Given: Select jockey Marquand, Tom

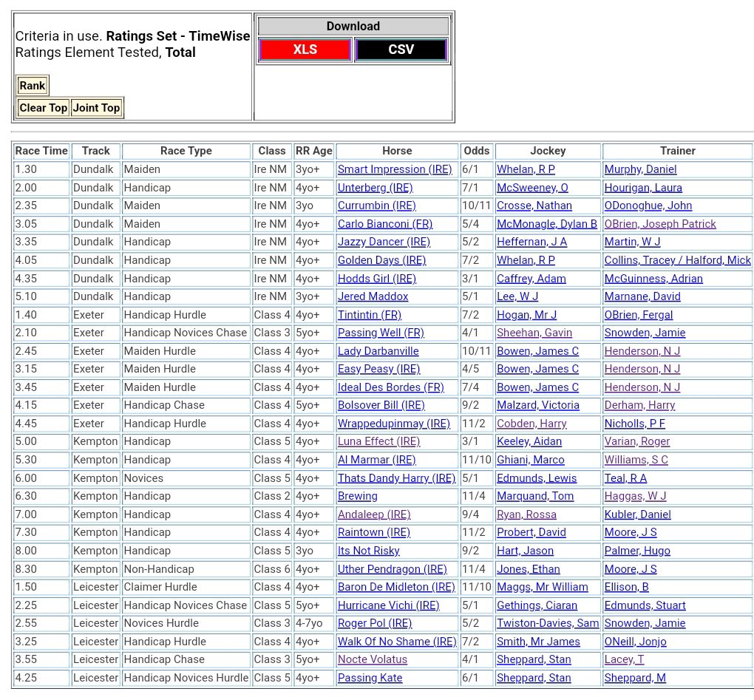Looking at the screenshot, I should coord(534,496).
